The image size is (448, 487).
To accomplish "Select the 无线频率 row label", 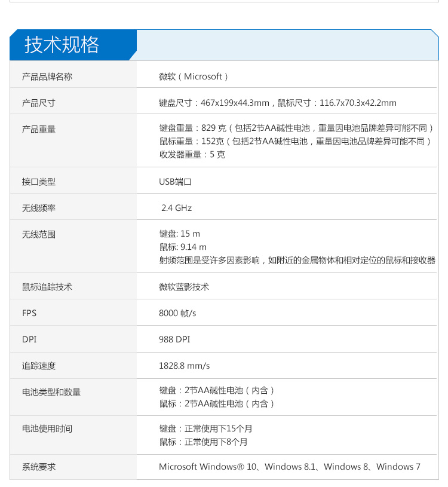I will [x=39, y=208].
